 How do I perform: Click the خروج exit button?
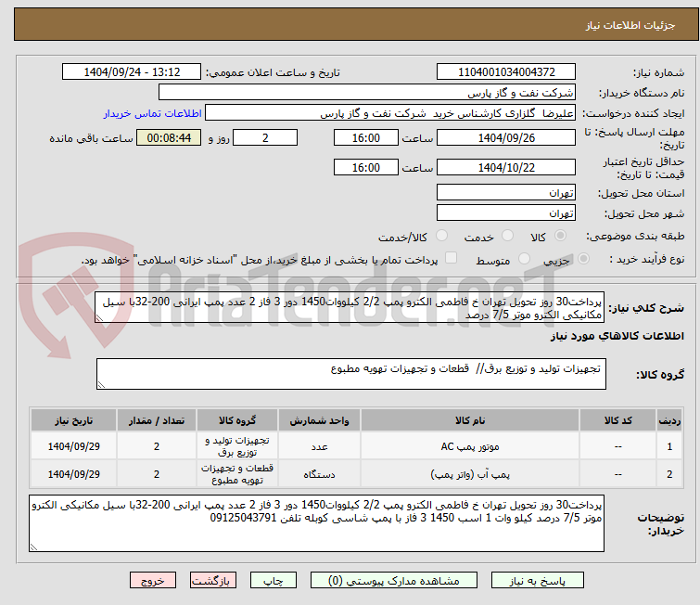tap(153, 581)
